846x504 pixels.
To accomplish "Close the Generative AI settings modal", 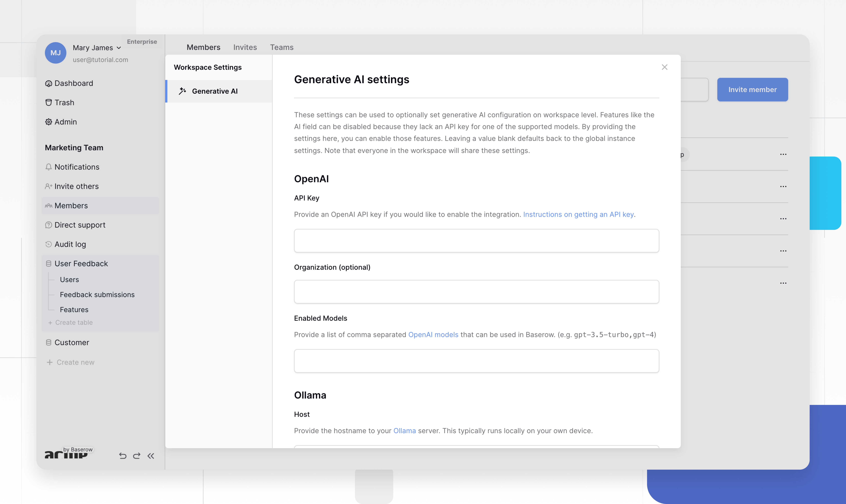I will pos(665,67).
